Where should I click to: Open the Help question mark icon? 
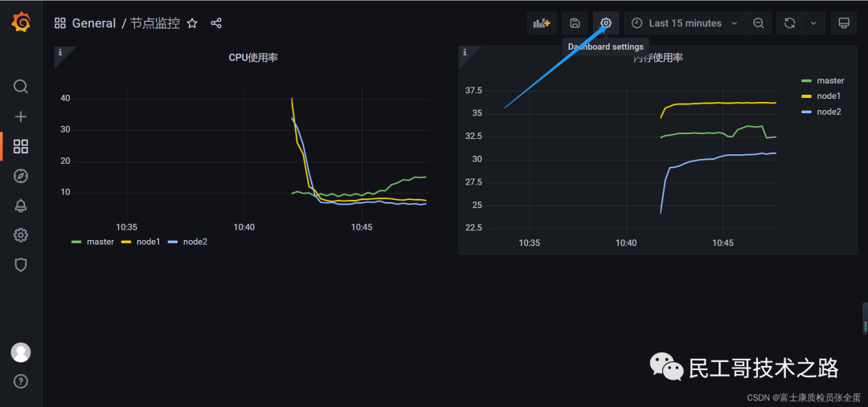[x=21, y=381]
